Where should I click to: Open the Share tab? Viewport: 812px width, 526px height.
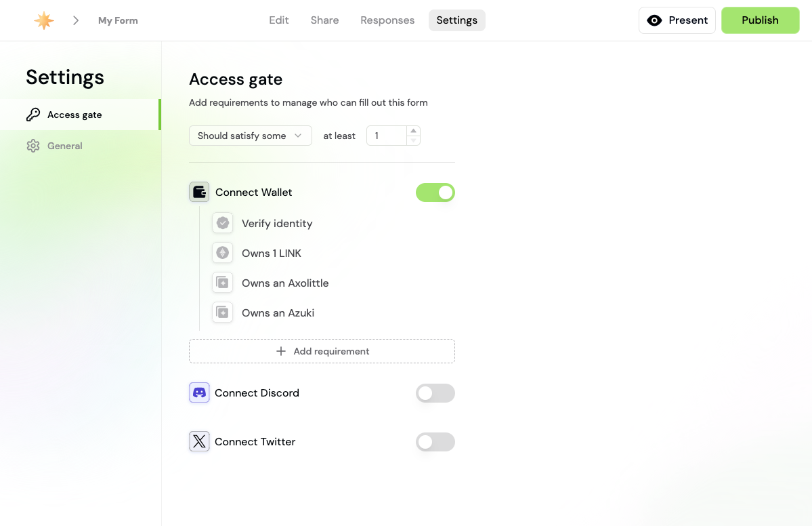(324, 20)
